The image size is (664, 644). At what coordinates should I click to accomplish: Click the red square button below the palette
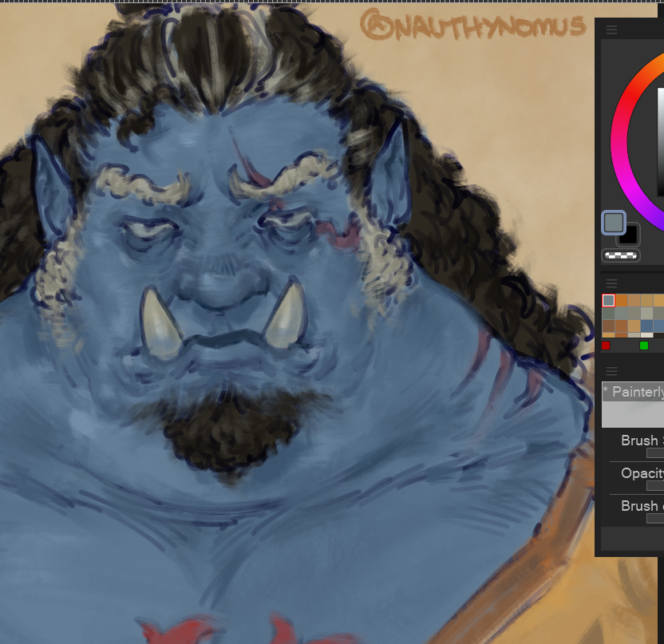(606, 346)
